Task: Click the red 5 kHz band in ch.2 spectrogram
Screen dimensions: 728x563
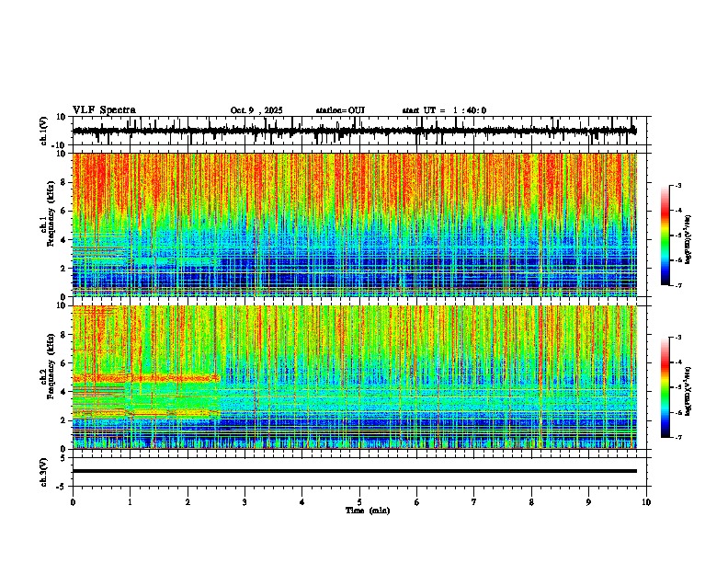Action: tap(146, 378)
